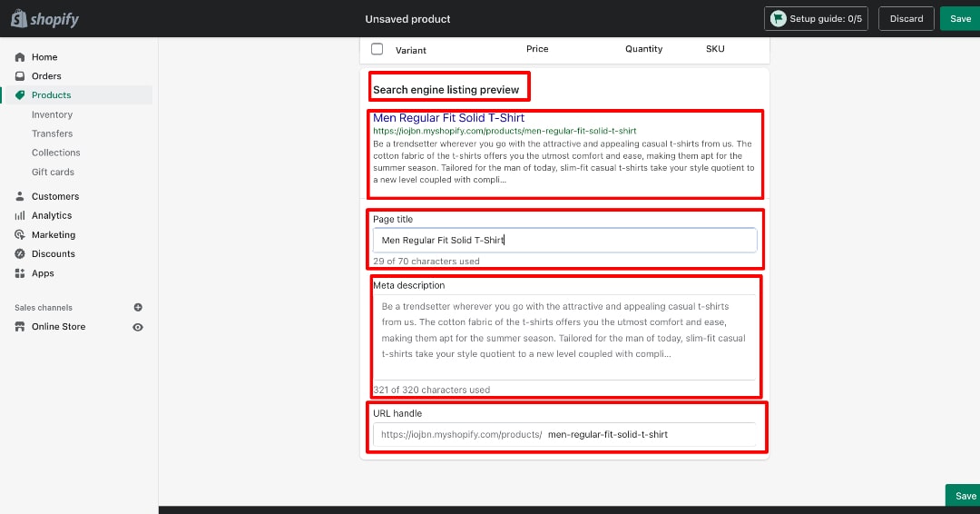980x514 pixels.
Task: Click the Marketing target icon
Action: pyautogui.click(x=20, y=235)
